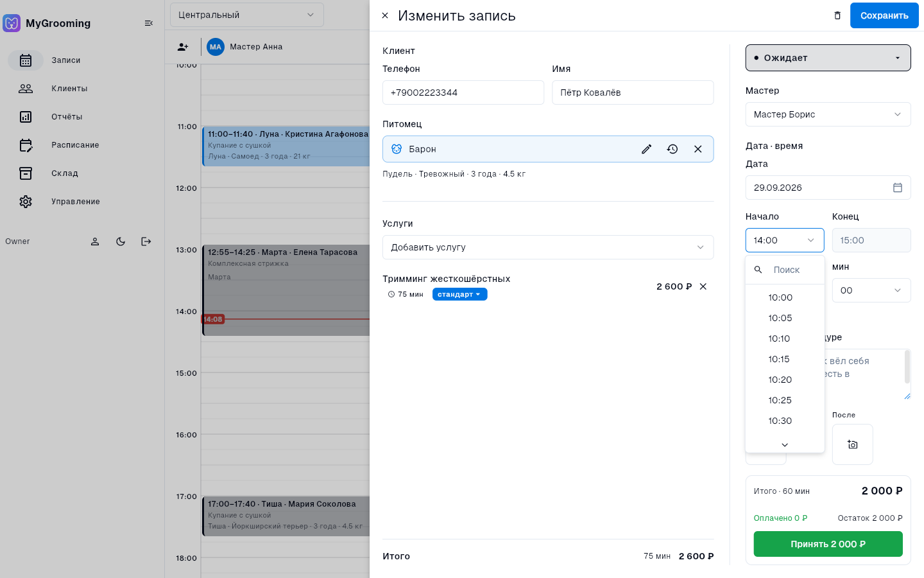The width and height of the screenshot is (924, 578).
Task: Open Склад inventory section
Action: click(82, 173)
